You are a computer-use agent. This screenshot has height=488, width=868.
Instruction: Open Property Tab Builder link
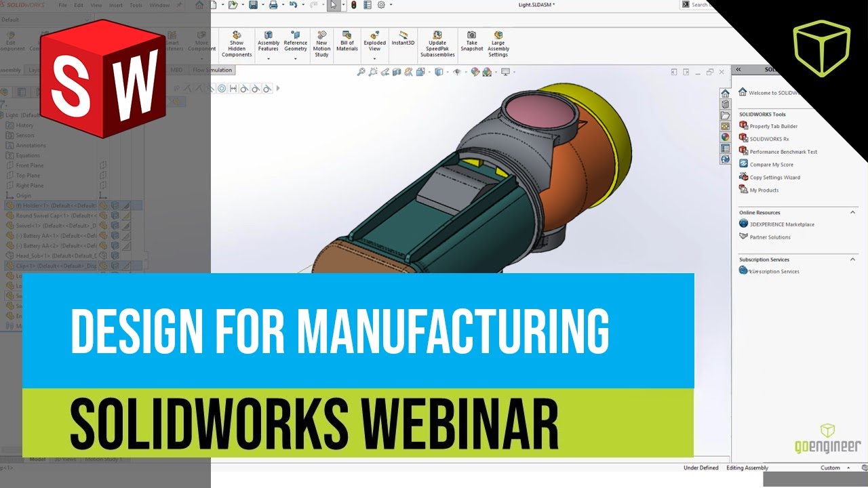tap(768, 126)
